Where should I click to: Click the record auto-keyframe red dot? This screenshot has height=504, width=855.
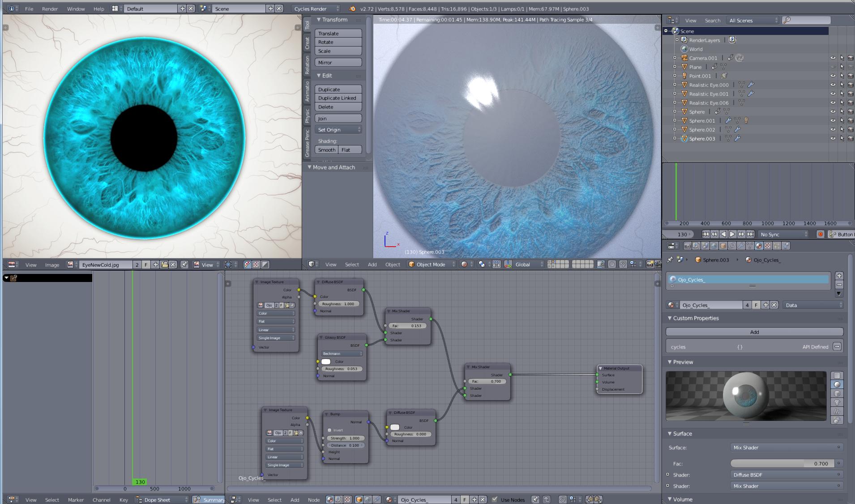coord(821,234)
